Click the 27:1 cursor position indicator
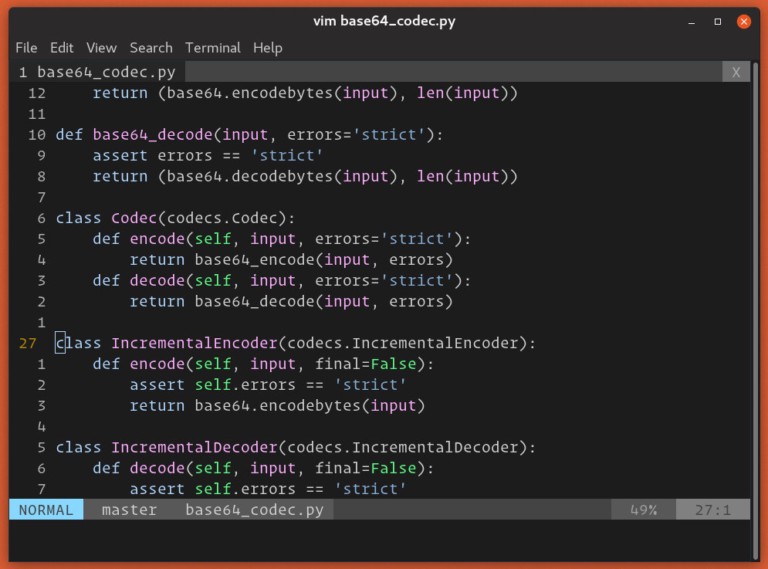The image size is (768, 569). [x=713, y=510]
